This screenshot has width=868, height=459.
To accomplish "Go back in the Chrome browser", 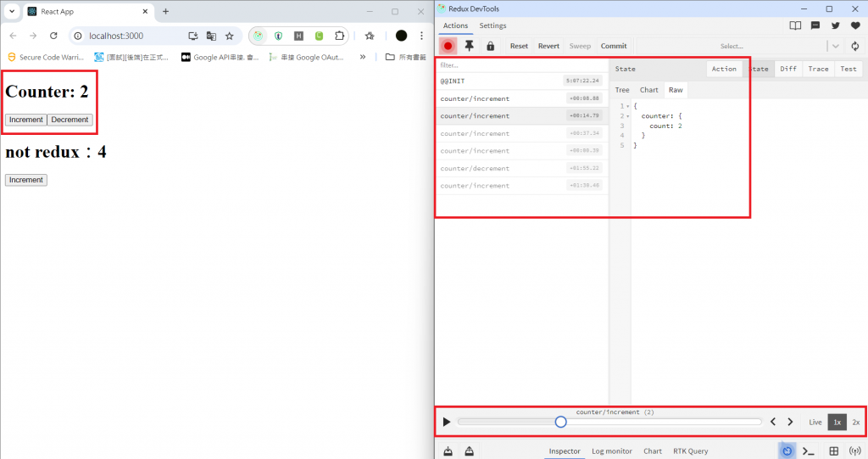I will (14, 36).
